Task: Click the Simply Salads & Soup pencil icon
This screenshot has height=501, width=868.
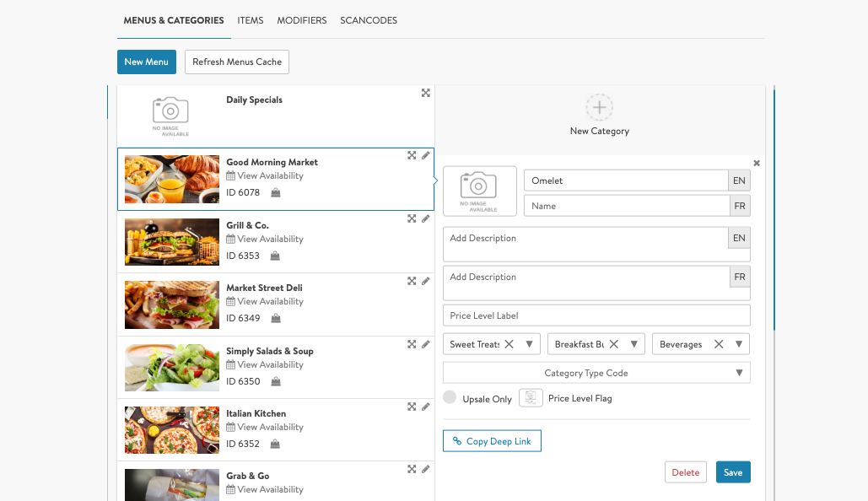Action: [x=426, y=344]
